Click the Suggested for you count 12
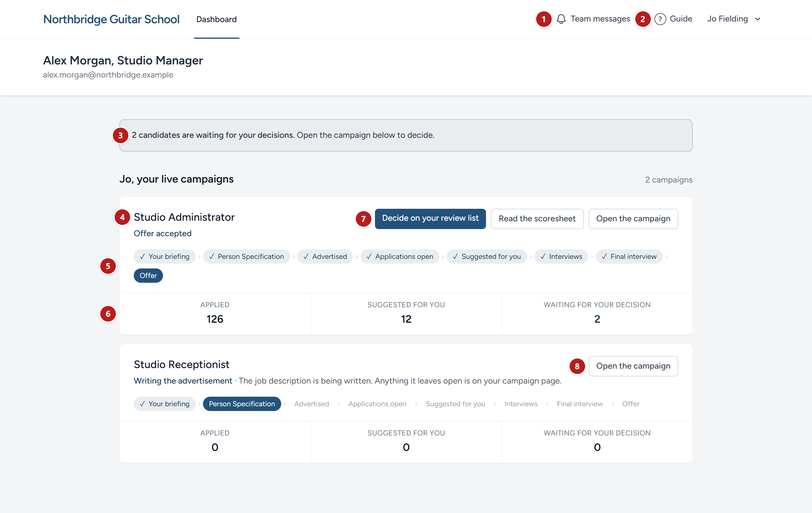Image resolution: width=812 pixels, height=513 pixels. (406, 319)
